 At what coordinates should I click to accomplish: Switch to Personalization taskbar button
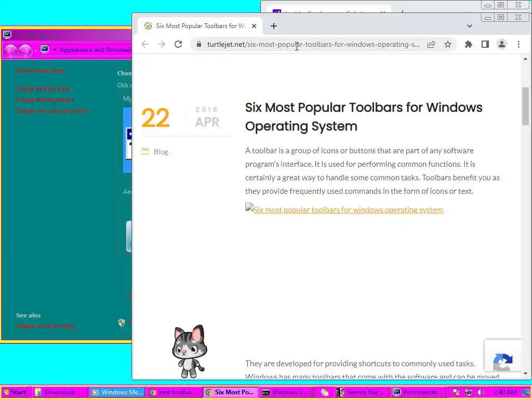[418, 392]
